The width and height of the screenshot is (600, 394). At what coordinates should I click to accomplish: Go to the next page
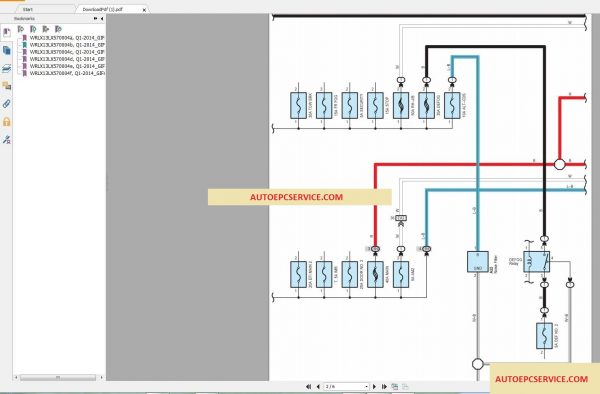click(375, 387)
